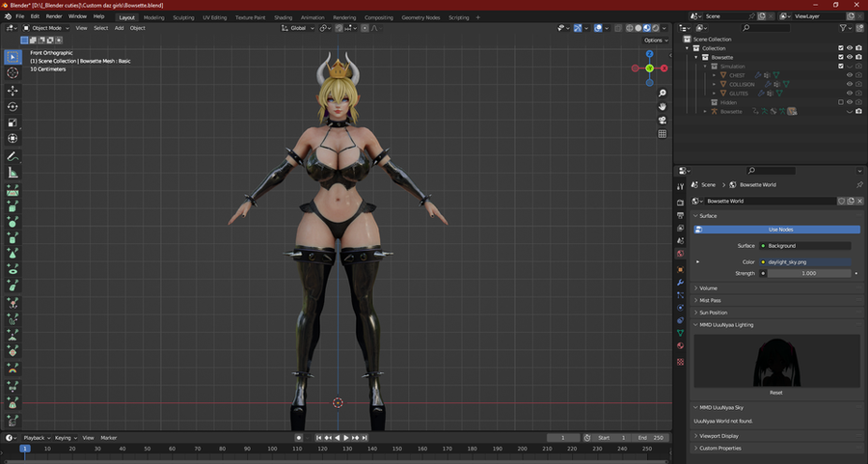This screenshot has width=868, height=464.
Task: Open the Material properties tab
Action: click(x=680, y=346)
